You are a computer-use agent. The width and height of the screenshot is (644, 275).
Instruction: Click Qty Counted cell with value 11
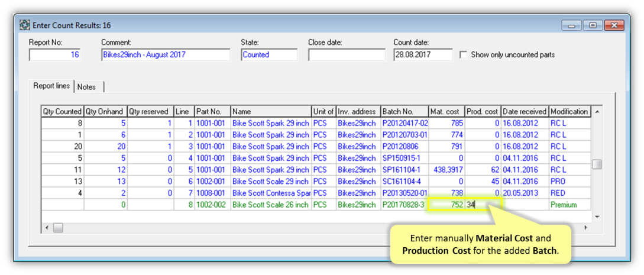pyautogui.click(x=63, y=170)
